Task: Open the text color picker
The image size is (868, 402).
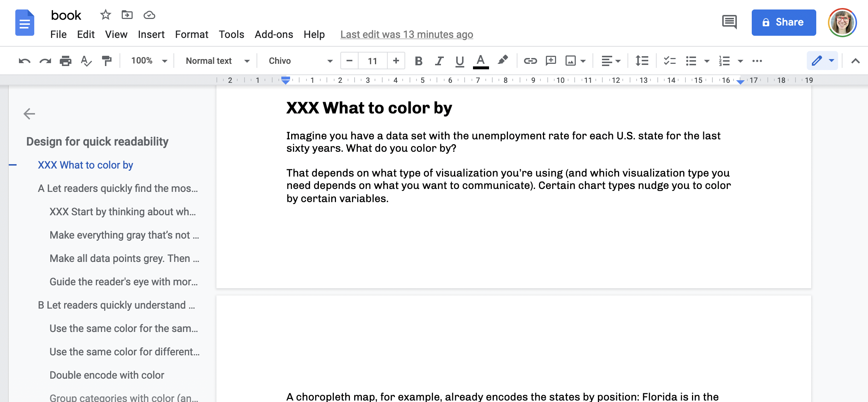Action: [x=481, y=61]
